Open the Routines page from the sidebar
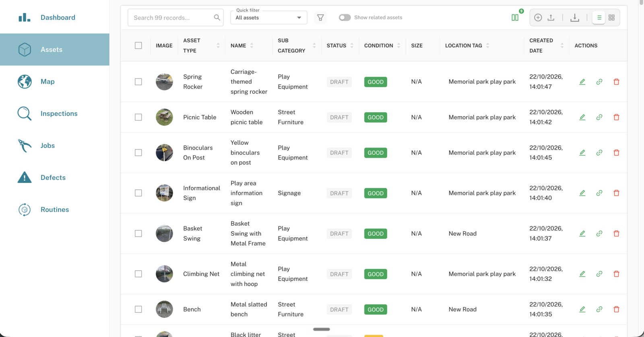Viewport: 644px width, 337px height. (x=55, y=210)
